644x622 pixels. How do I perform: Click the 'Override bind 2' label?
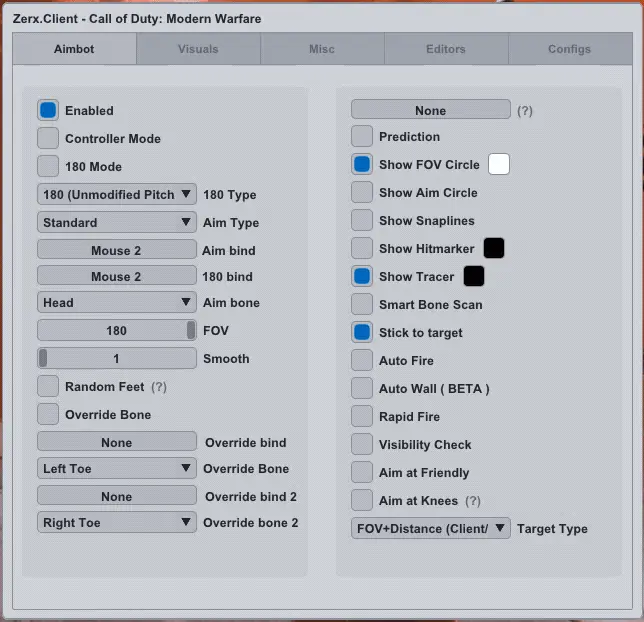(251, 497)
